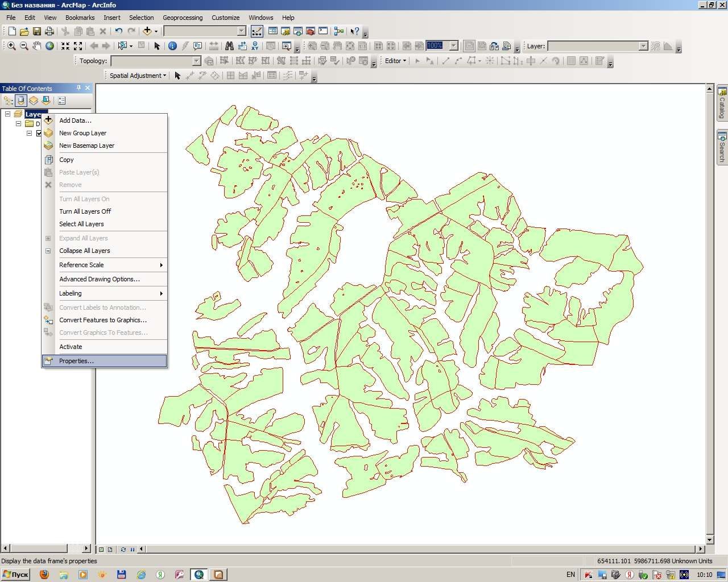Image resolution: width=728 pixels, height=582 pixels.
Task: Click Пуск Start button
Action: pos(15,575)
